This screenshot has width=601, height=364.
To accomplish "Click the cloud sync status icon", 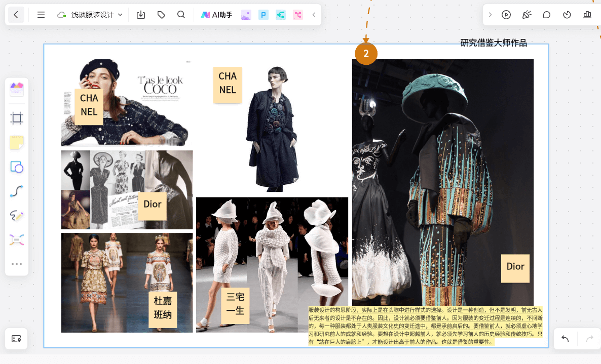I will 61,15.
